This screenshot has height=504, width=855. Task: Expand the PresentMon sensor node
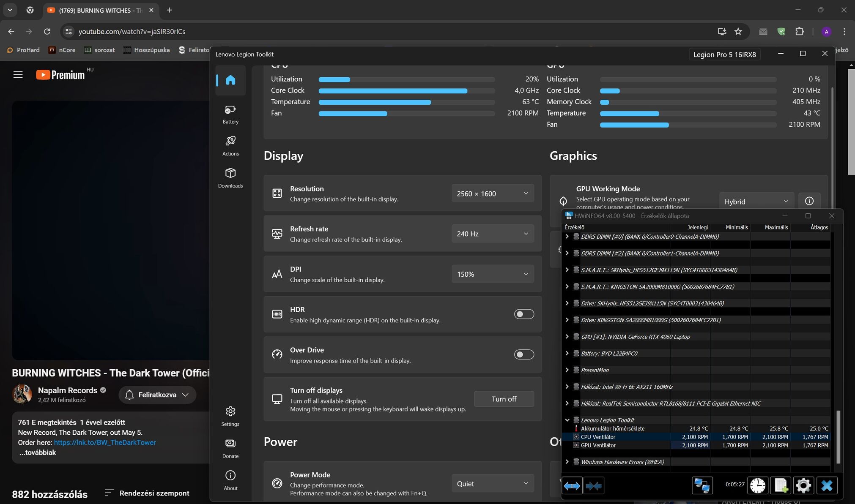[567, 370]
